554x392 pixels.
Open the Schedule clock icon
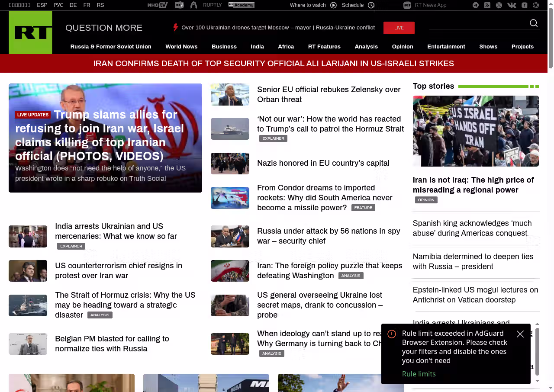[371, 5]
